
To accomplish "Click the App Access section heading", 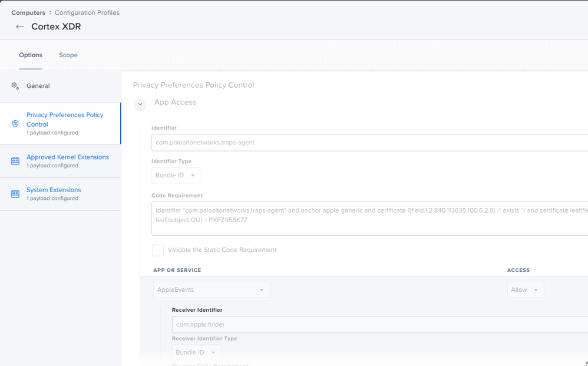I will pos(175,103).
